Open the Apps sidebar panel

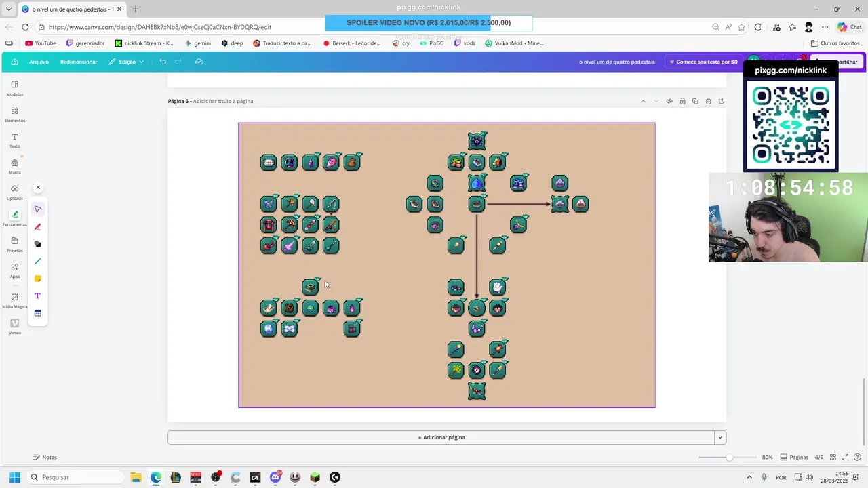(14, 270)
